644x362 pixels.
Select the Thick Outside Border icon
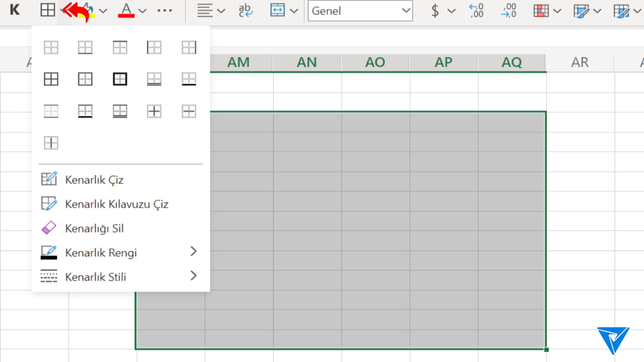(120, 79)
